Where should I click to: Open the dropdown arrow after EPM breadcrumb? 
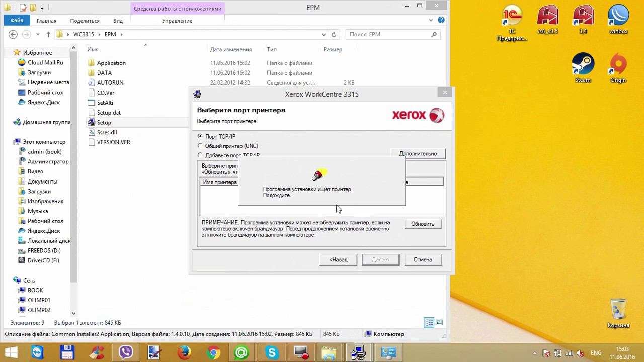[x=121, y=34]
